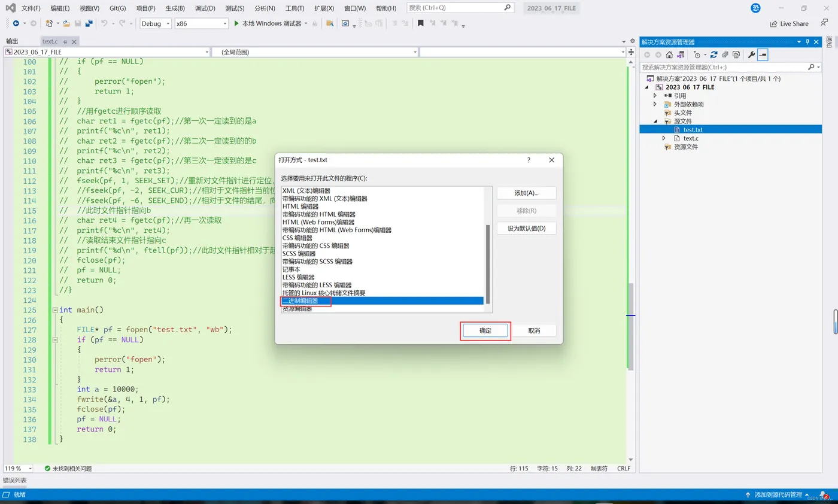838x504 pixels.
Task: Expand the text.c tree node arrow
Action: click(x=664, y=138)
